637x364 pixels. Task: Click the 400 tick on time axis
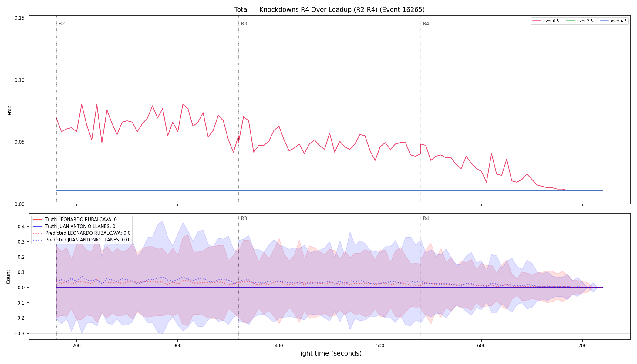(279, 345)
